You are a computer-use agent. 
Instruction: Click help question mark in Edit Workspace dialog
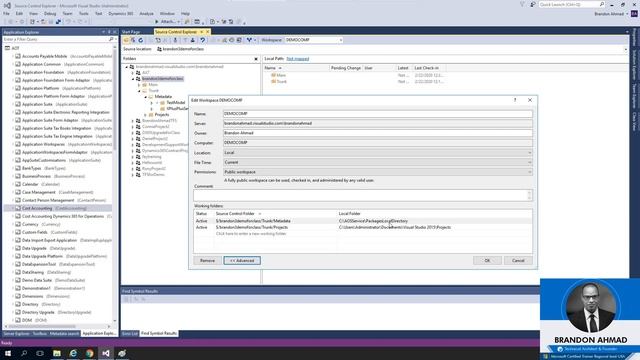click(515, 100)
